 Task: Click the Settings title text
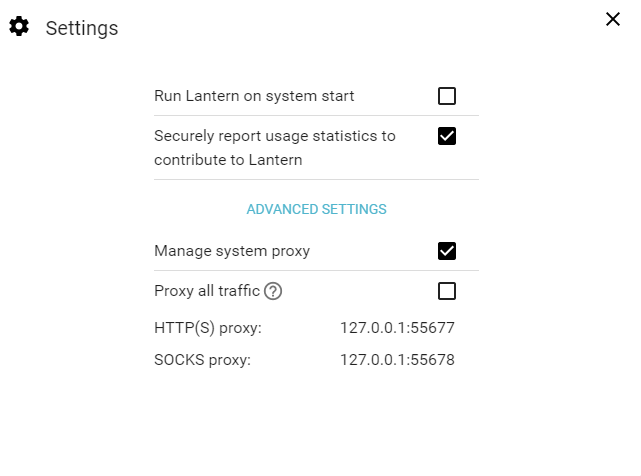pyautogui.click(x=82, y=28)
